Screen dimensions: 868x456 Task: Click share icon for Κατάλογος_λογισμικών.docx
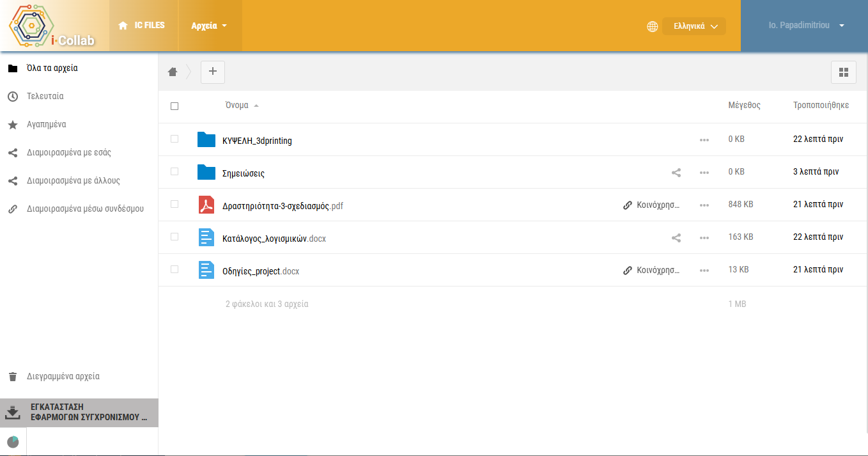pyautogui.click(x=676, y=238)
